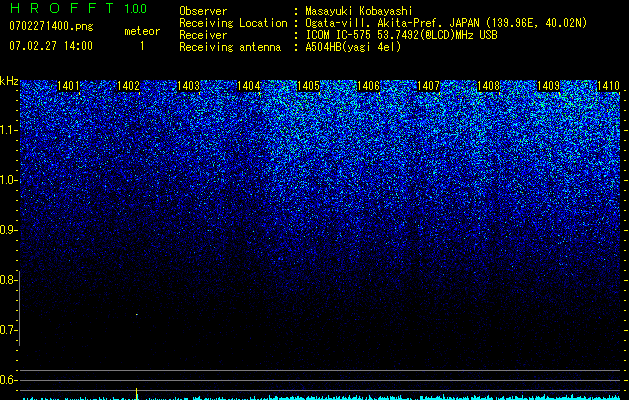Click observer name Masayuki Kobayashi
629x400 pixels.
click(x=358, y=11)
